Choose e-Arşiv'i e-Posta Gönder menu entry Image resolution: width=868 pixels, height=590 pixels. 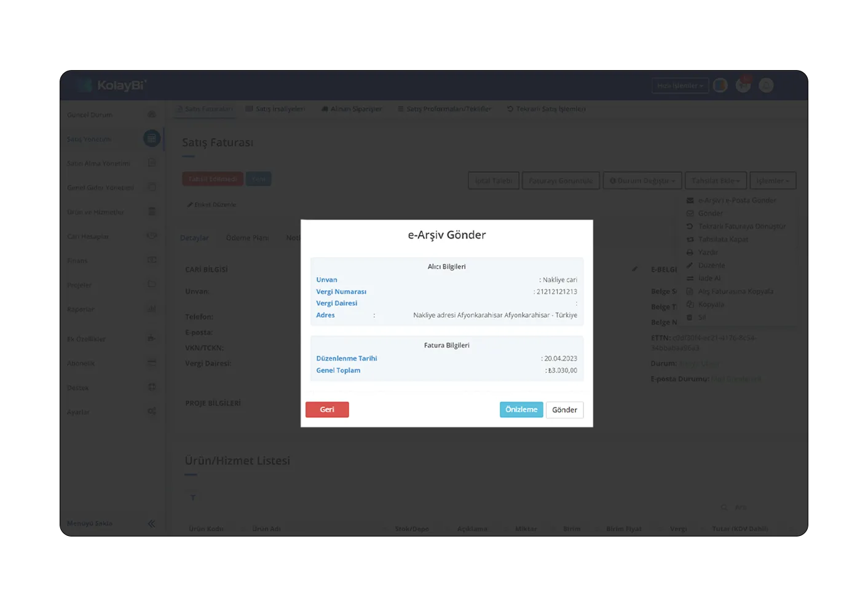732,200
